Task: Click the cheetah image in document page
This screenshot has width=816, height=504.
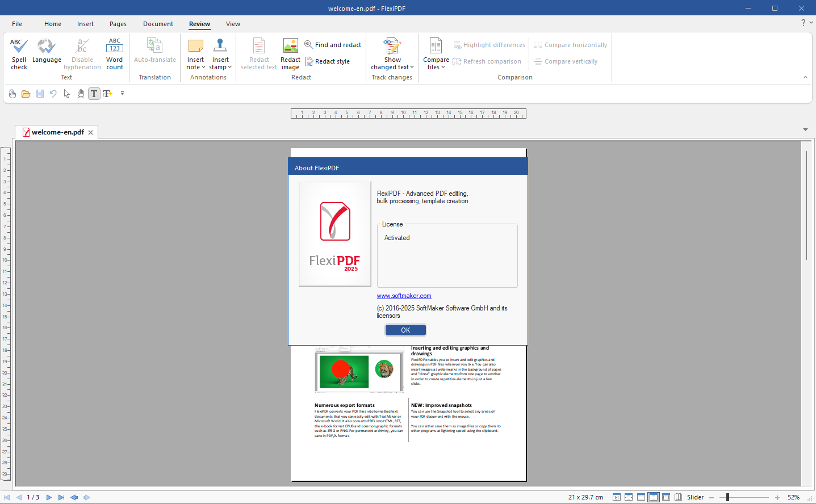Action: [x=345, y=372]
